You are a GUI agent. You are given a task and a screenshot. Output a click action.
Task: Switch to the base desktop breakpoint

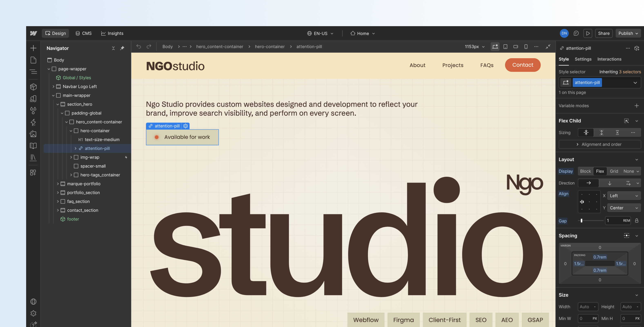[495, 47]
